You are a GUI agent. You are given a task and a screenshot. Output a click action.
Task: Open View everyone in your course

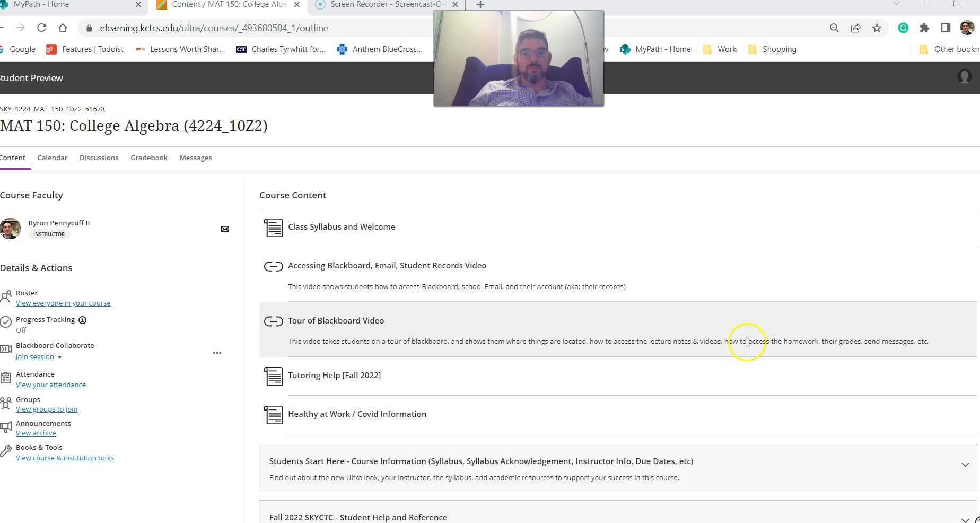pyautogui.click(x=63, y=303)
